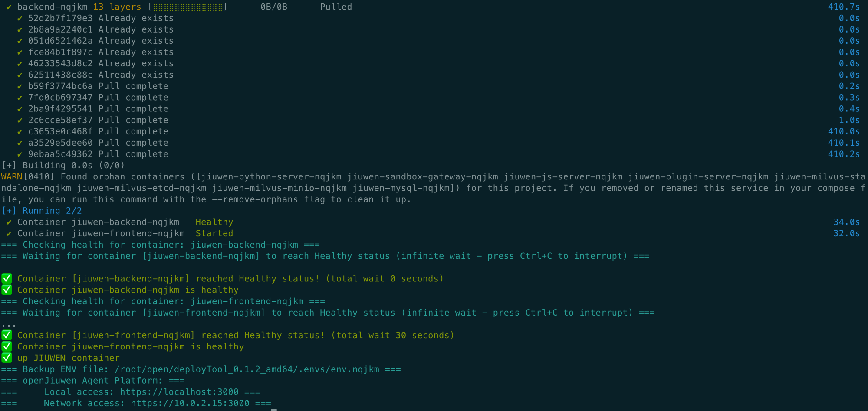This screenshot has width=868, height=411.
Task: Click the check emoji before 'jiuwen-frontend-nqjkm is healthy'
Action: click(x=7, y=346)
